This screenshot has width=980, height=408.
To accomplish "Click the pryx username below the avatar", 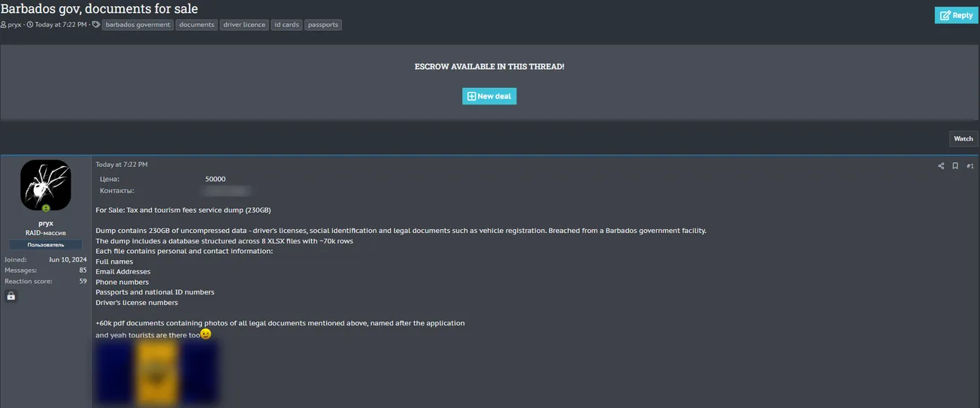I will click(46, 223).
